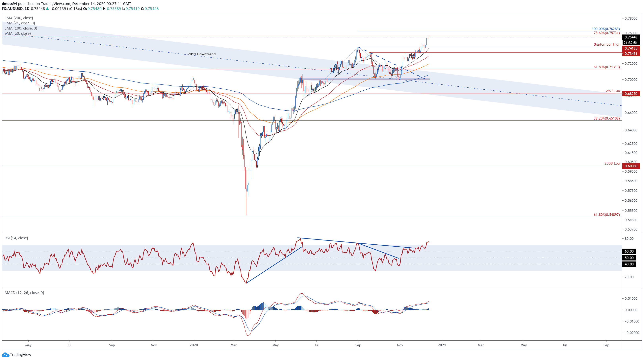Select the EMA (200, close) indicator label
The width and height of the screenshot is (644, 360).
coord(19,18)
